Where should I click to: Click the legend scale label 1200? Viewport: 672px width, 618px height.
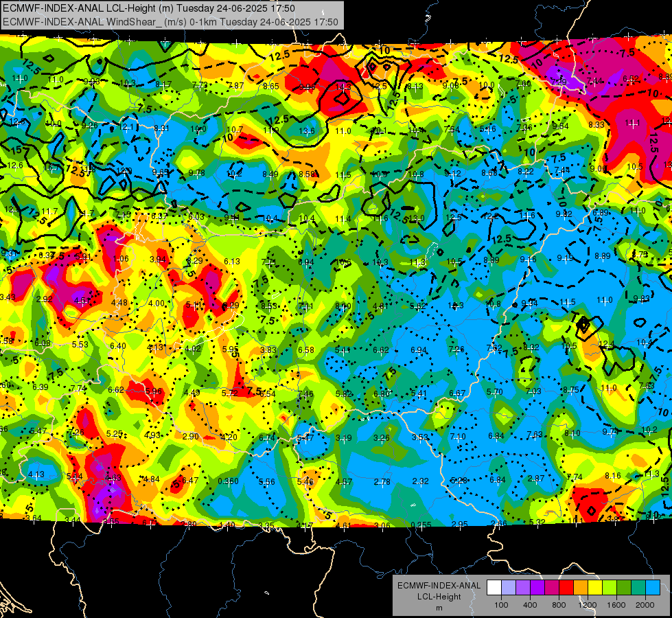[x=588, y=605]
